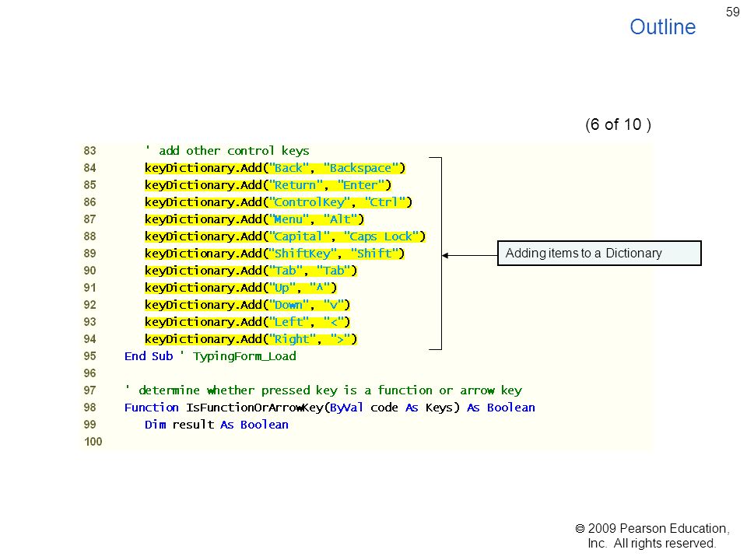Select the Return/Enter line 85

coord(268,185)
